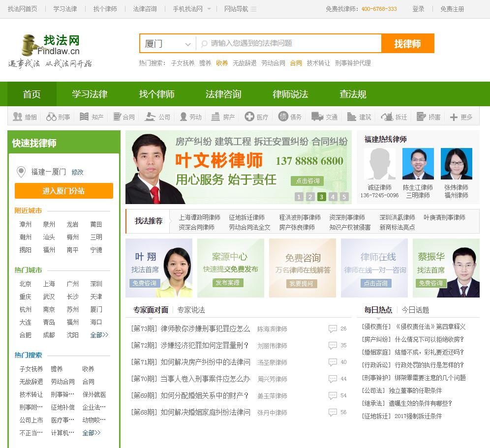The image size is (490, 448).
Task: Click the magnifier icon in search box
Action: pos(204,43)
